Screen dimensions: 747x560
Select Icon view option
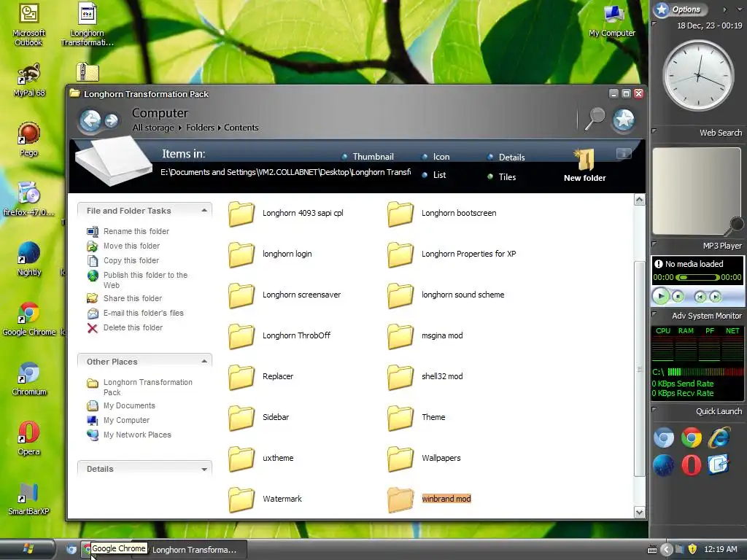click(436, 157)
